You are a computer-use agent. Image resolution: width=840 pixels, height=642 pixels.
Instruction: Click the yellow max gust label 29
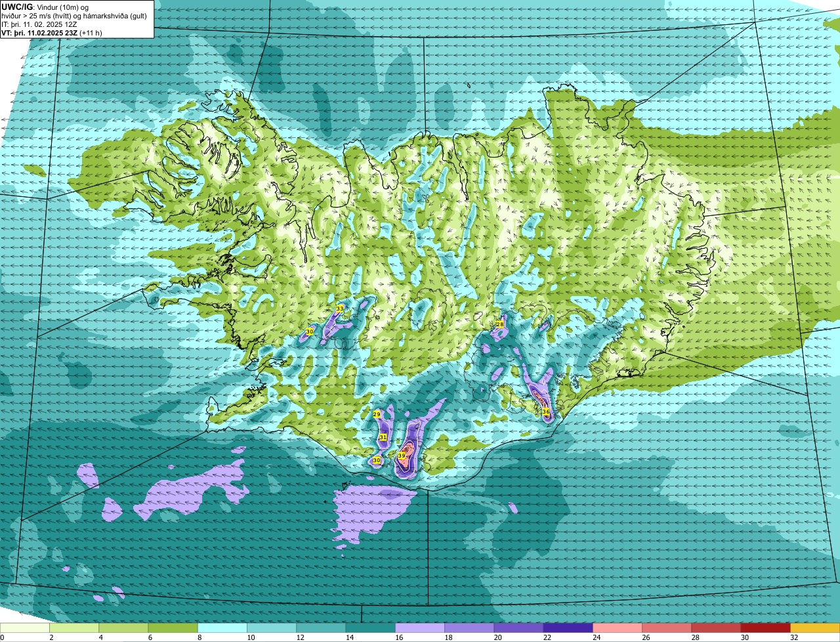click(377, 414)
